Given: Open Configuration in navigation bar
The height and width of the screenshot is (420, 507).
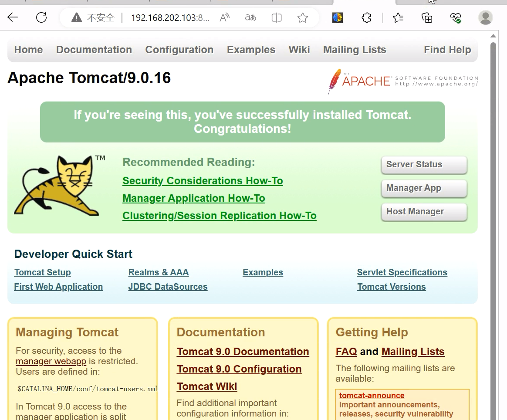Looking at the screenshot, I should point(179,50).
